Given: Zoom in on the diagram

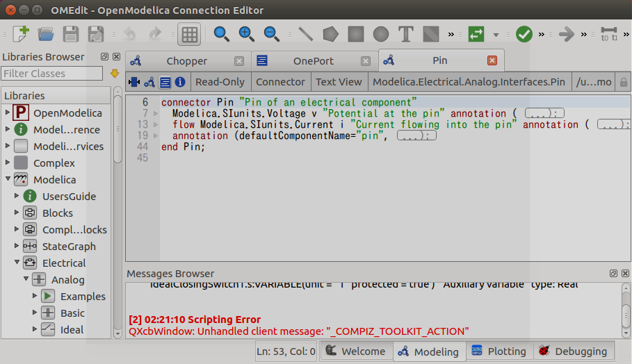Looking at the screenshot, I should [x=246, y=34].
